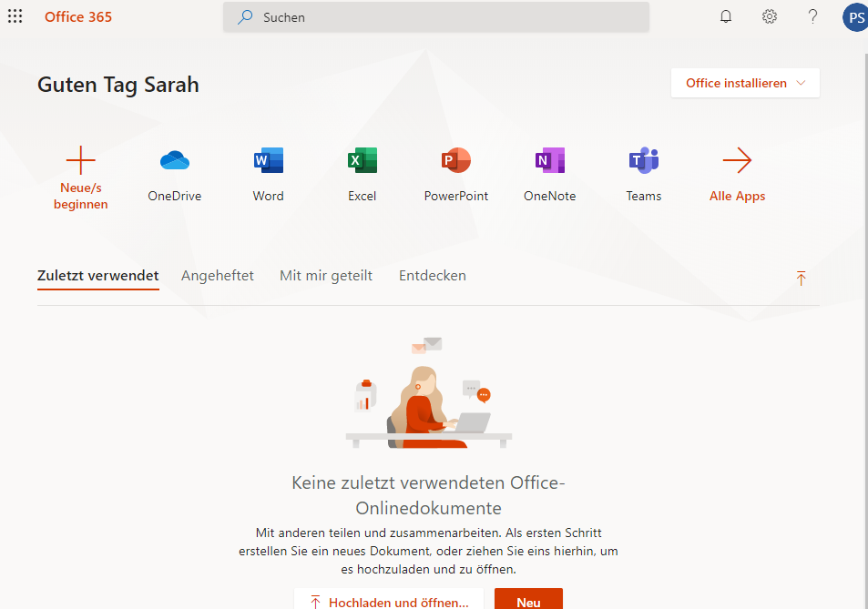Show notifications via the bell icon
Screen dimensions: 868x609
click(x=726, y=16)
